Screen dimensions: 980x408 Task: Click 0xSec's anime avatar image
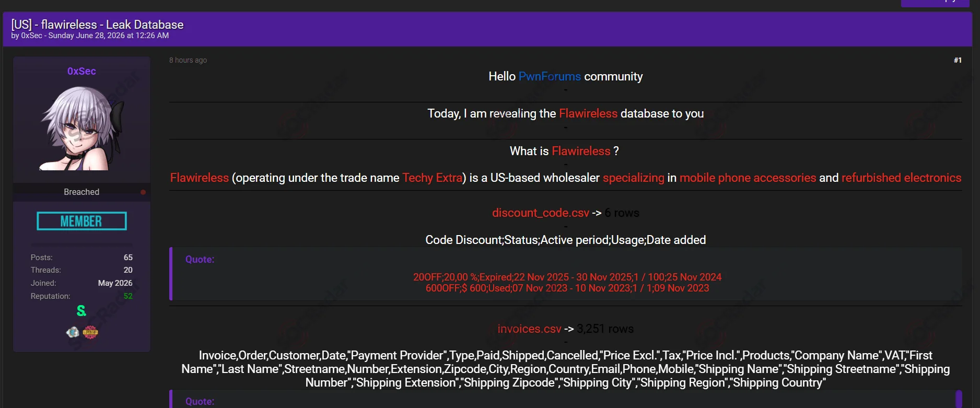[x=82, y=127]
